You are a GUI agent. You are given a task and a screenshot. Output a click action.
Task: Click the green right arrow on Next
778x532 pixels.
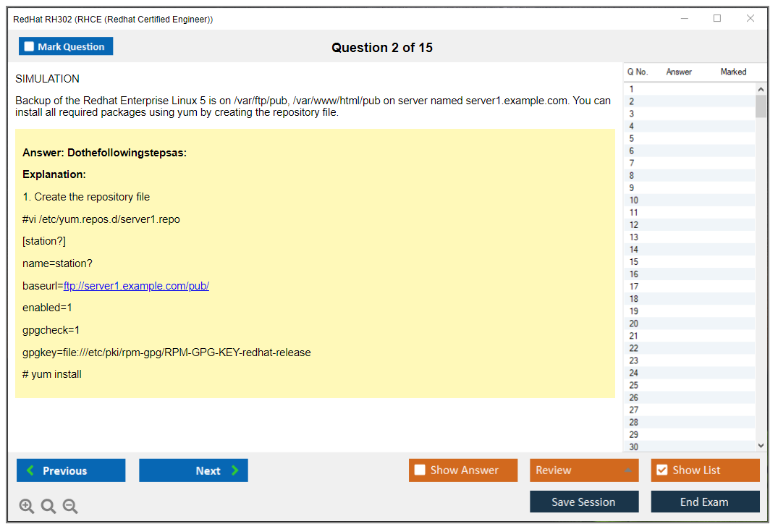(235, 470)
